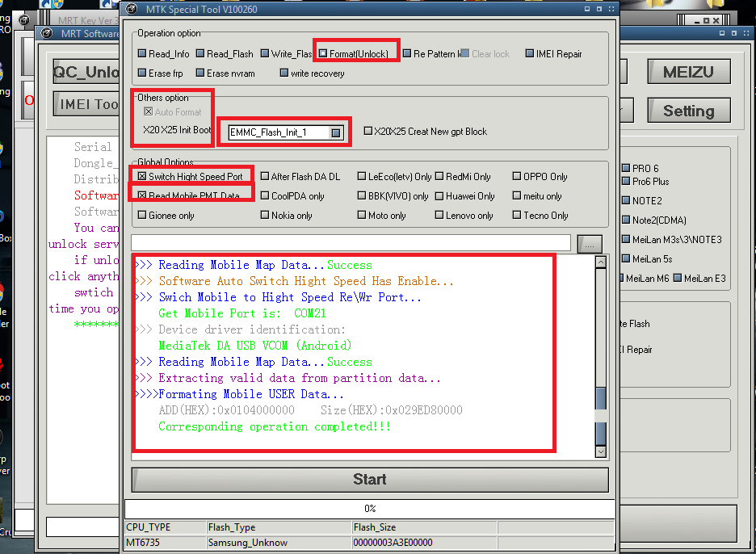Check the meitu only option
The height and width of the screenshot is (554, 756).
point(517,195)
